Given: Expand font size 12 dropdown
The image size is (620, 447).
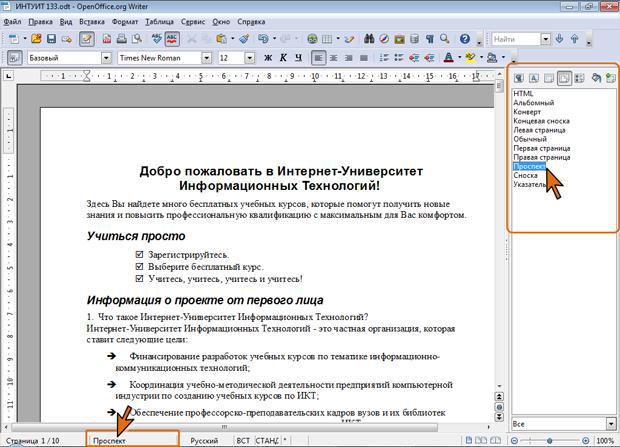Looking at the screenshot, I should [250, 58].
